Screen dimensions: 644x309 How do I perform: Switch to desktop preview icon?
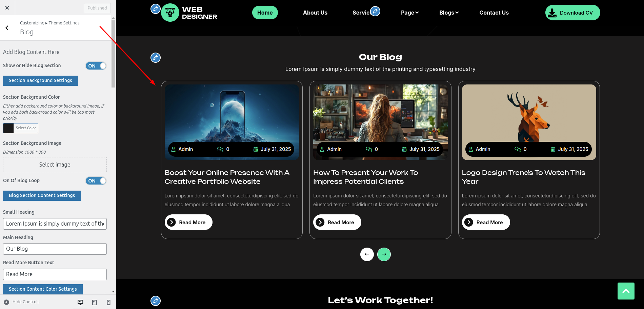(x=80, y=302)
